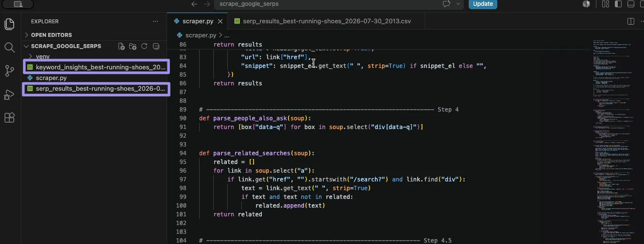644x244 pixels.
Task: Click line number 90 in the gutter
Action: coord(182,118)
